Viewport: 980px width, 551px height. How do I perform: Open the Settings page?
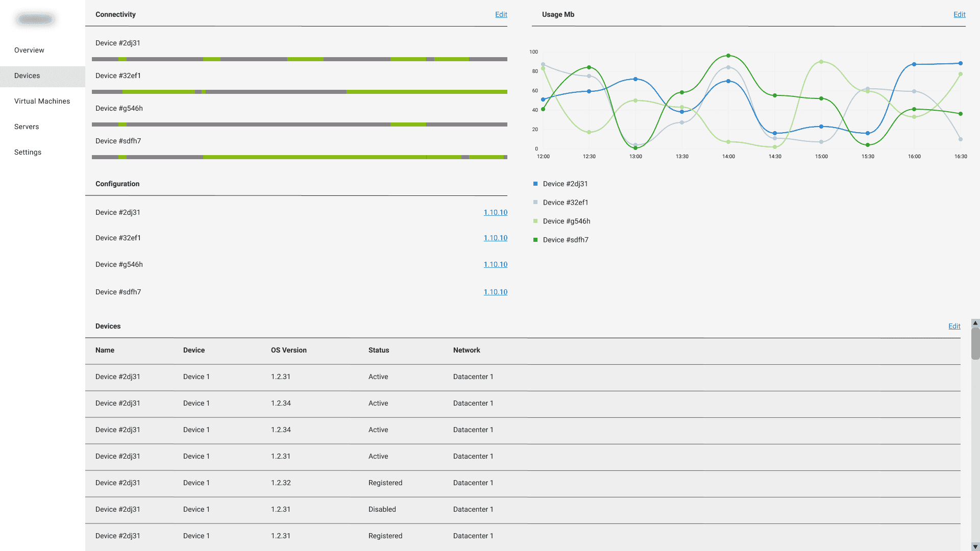28,152
